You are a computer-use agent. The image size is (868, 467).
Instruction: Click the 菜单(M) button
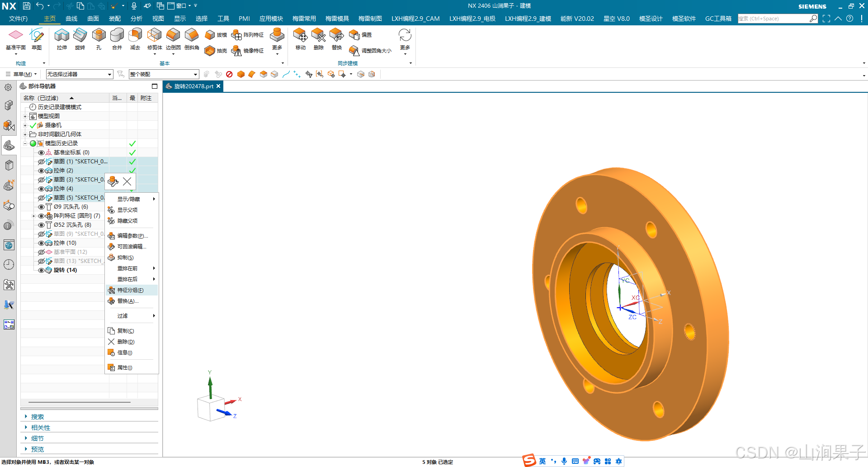(21, 74)
